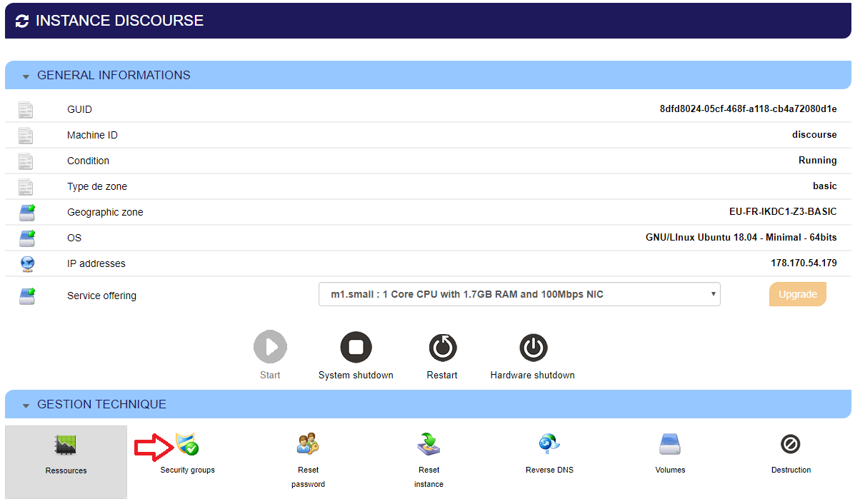Click the Restart circular arrow icon

[443, 348]
